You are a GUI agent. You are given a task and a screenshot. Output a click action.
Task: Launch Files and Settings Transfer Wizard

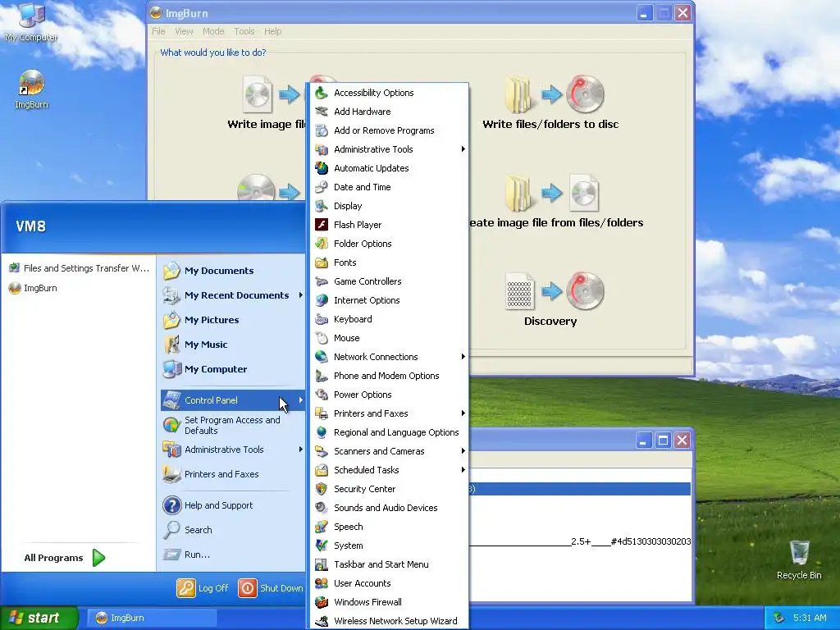[x=79, y=268]
